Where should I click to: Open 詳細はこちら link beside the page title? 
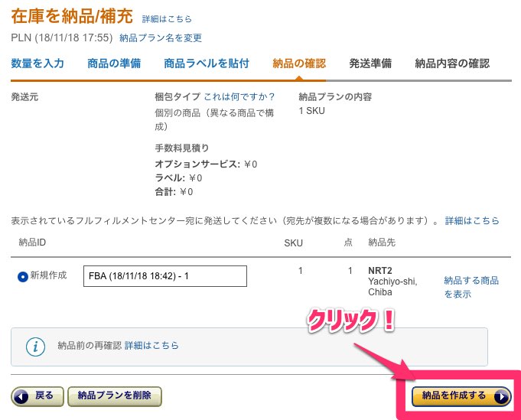coord(167,19)
